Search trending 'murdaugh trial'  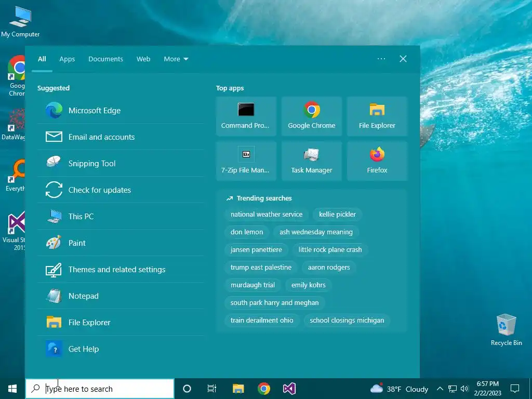253,285
